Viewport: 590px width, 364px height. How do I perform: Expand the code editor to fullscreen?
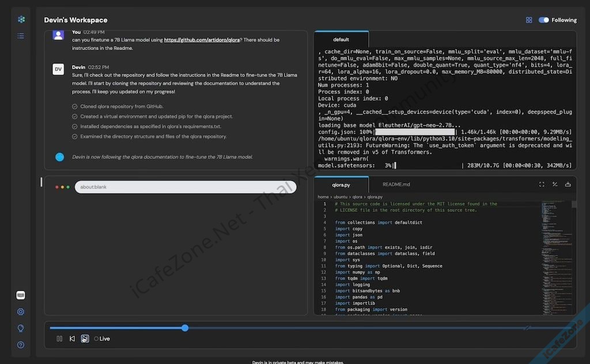pyautogui.click(x=542, y=184)
